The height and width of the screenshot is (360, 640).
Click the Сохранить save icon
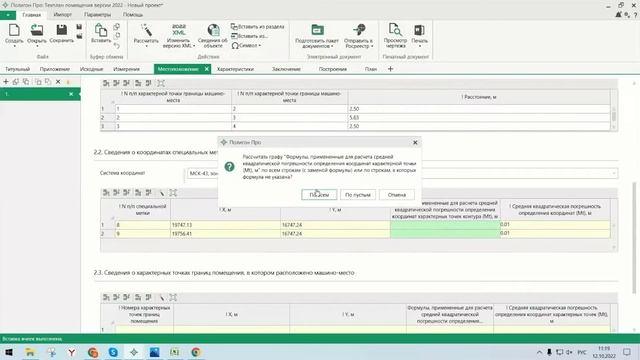tap(62, 30)
